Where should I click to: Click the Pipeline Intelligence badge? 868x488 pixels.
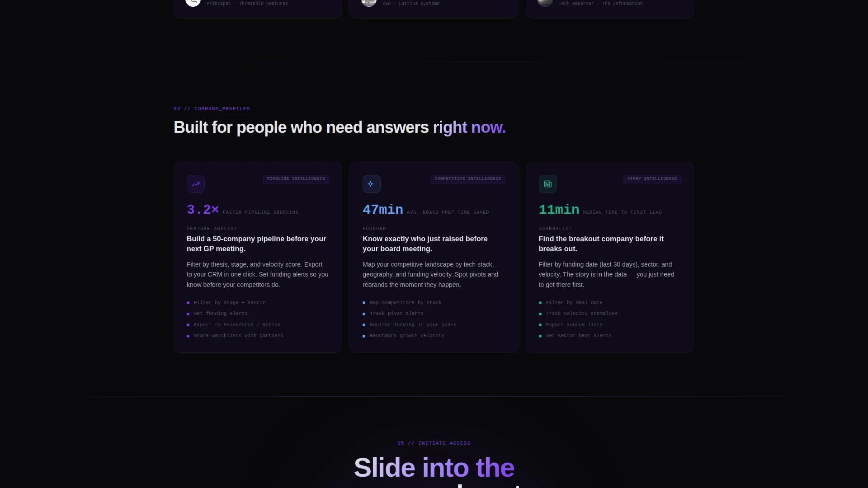tap(296, 179)
